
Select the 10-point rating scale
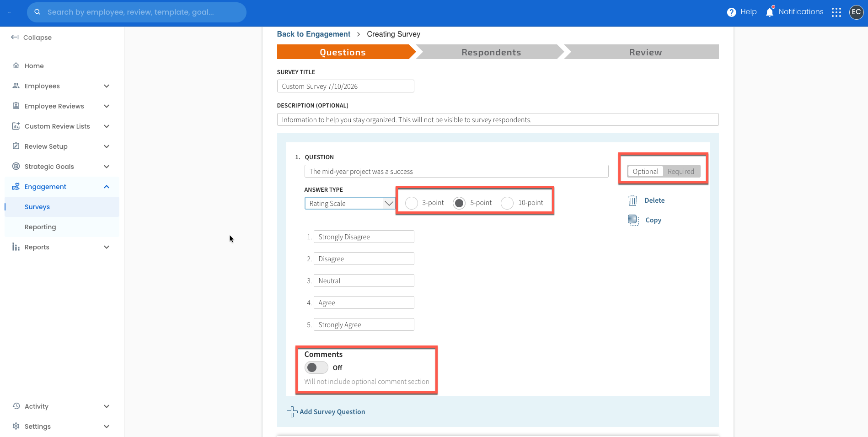tap(507, 203)
